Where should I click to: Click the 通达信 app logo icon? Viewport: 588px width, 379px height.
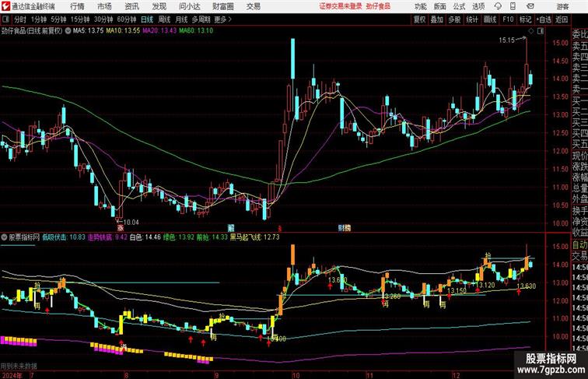tap(5, 6)
